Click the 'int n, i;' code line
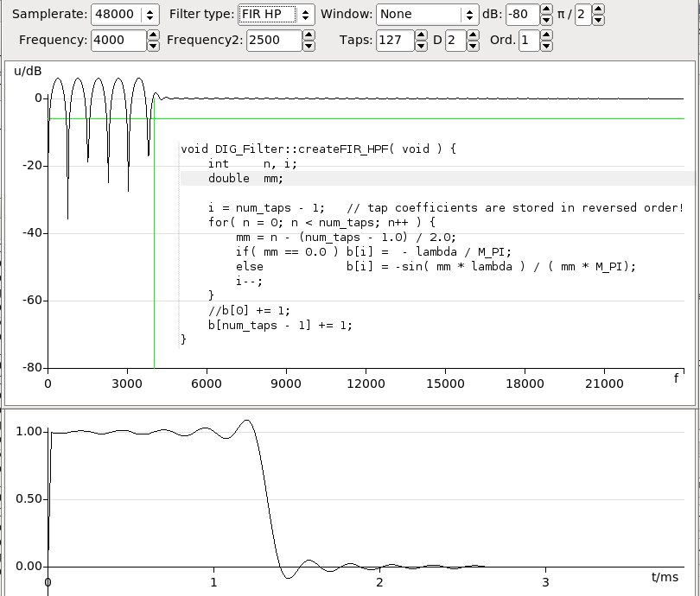Viewport: 700px width, 596px height. coord(252,164)
